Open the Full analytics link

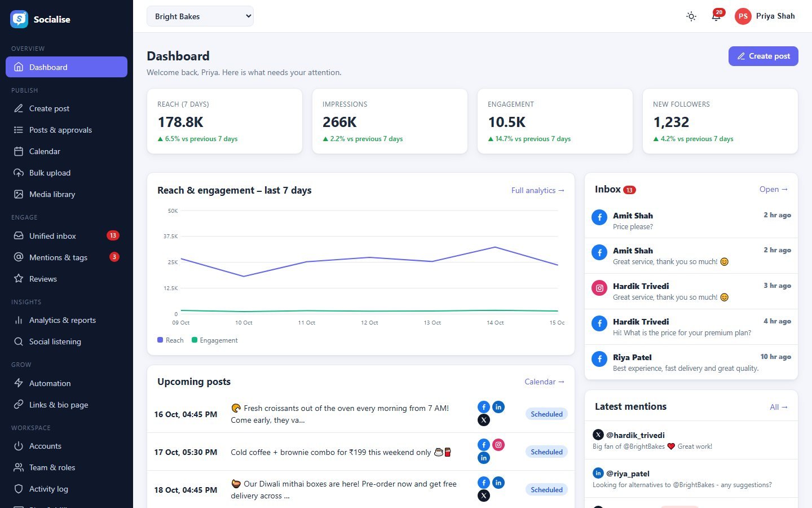pyautogui.click(x=538, y=190)
